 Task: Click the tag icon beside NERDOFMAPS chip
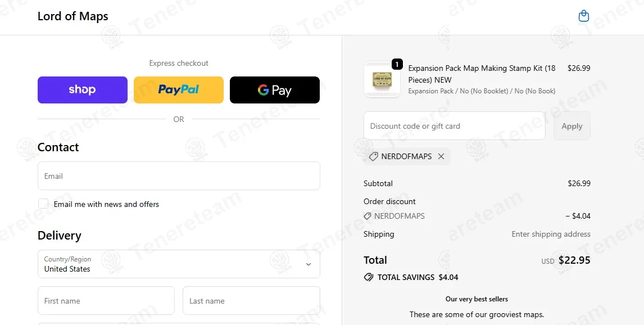[x=373, y=156]
